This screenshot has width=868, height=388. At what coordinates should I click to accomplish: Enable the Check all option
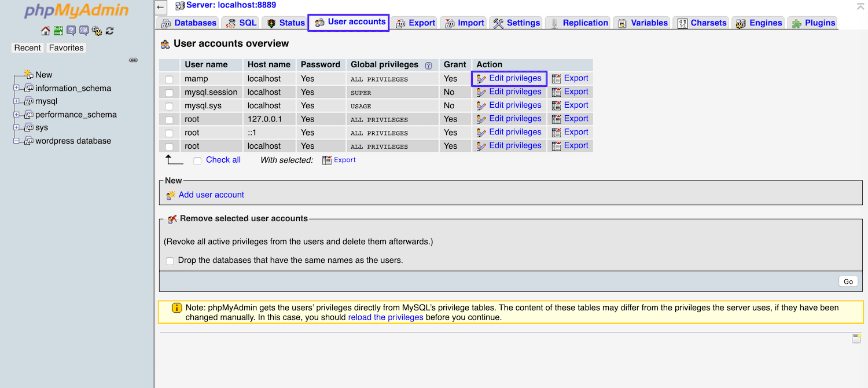197,160
